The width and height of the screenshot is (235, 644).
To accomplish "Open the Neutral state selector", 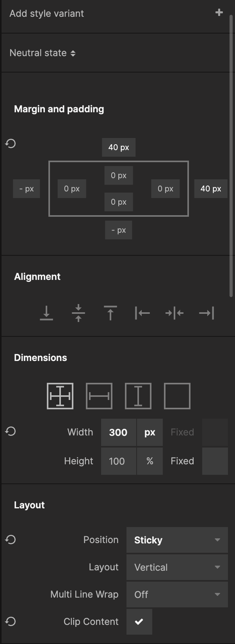I will click(x=43, y=53).
